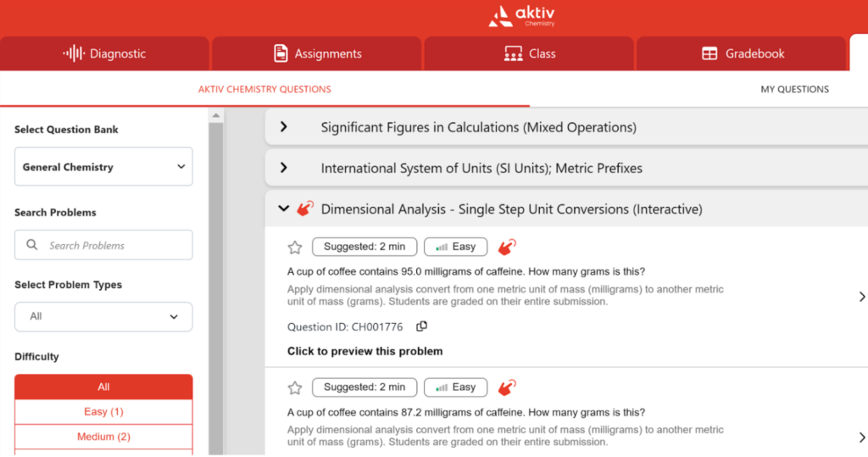The image size is (868, 457).
Task: Select the All difficulty filter
Action: click(103, 387)
